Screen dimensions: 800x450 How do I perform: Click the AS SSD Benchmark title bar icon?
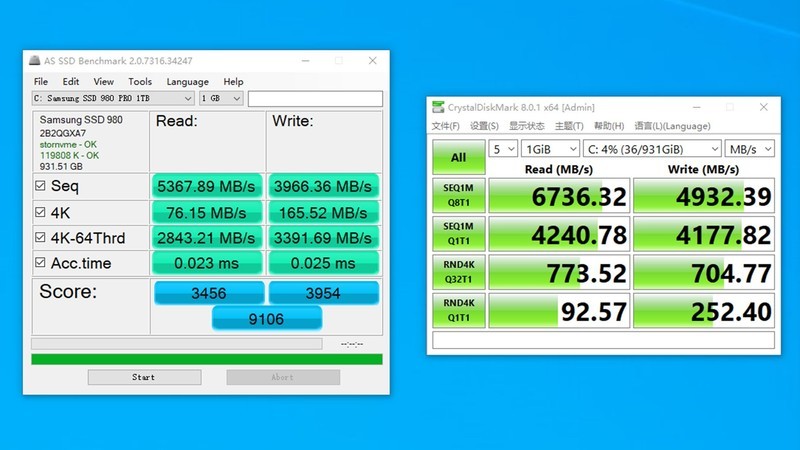(x=34, y=60)
